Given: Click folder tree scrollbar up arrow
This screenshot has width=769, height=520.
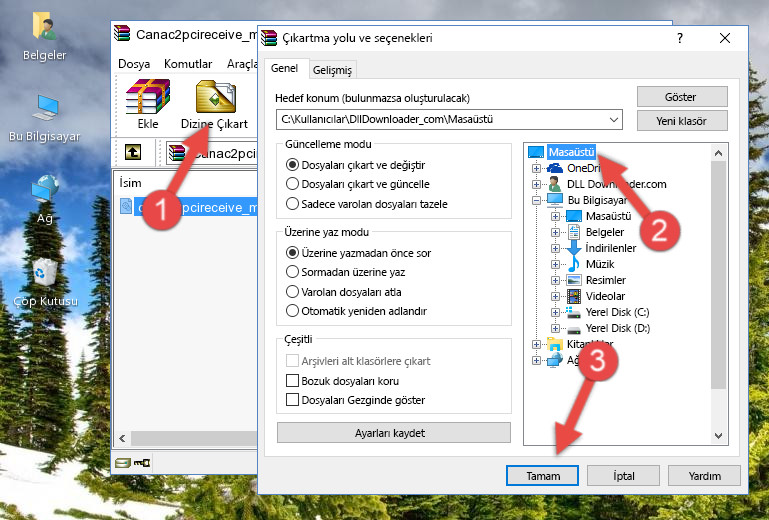Looking at the screenshot, I should (x=718, y=154).
